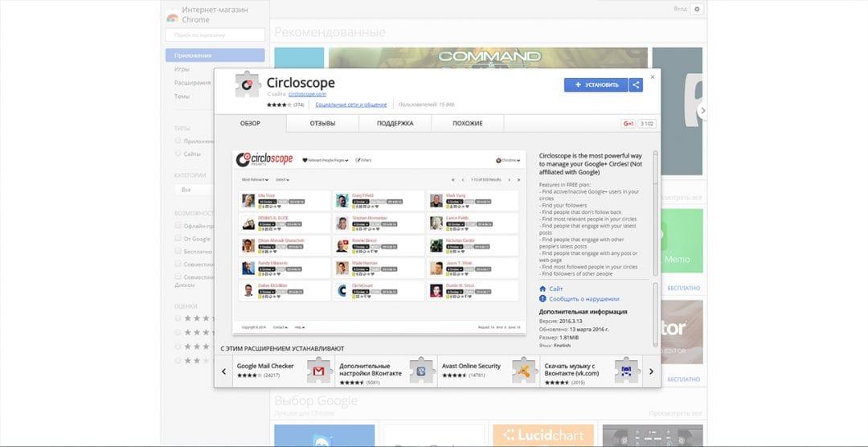The width and height of the screenshot is (868, 447).
Task: Click Сообщить о нарушении link
Action: (584, 298)
